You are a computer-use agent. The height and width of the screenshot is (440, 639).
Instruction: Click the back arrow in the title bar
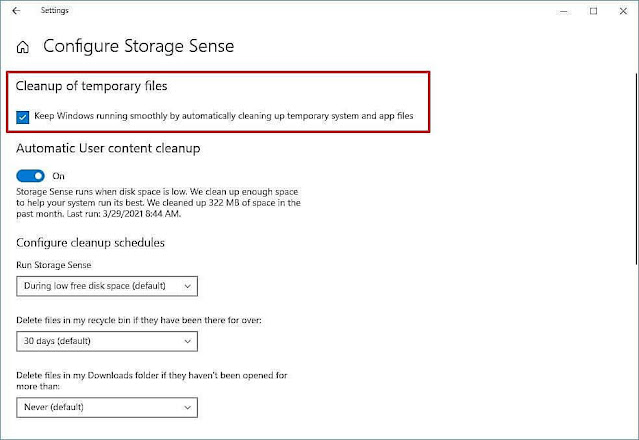tap(16, 11)
